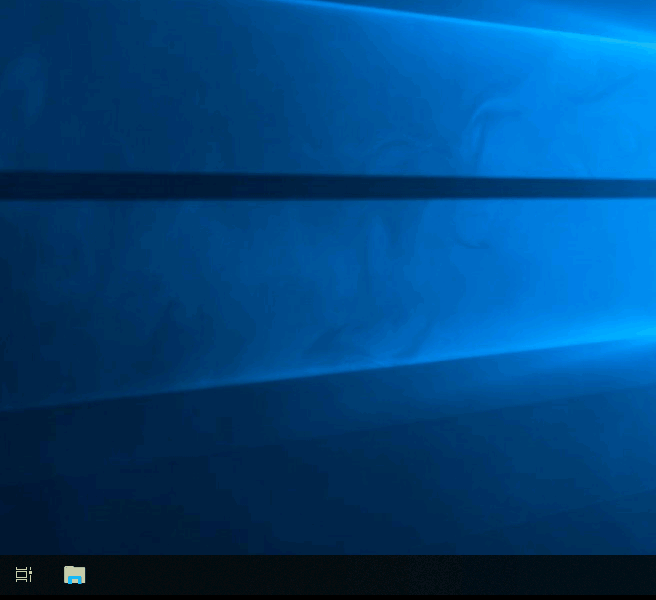Open the pinned folder icon on taskbar
The image size is (656, 600).
75,575
